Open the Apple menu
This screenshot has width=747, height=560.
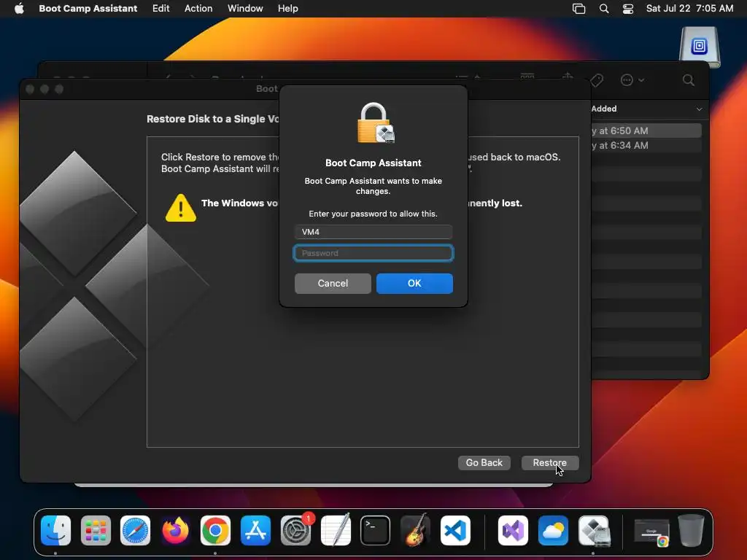pos(19,9)
